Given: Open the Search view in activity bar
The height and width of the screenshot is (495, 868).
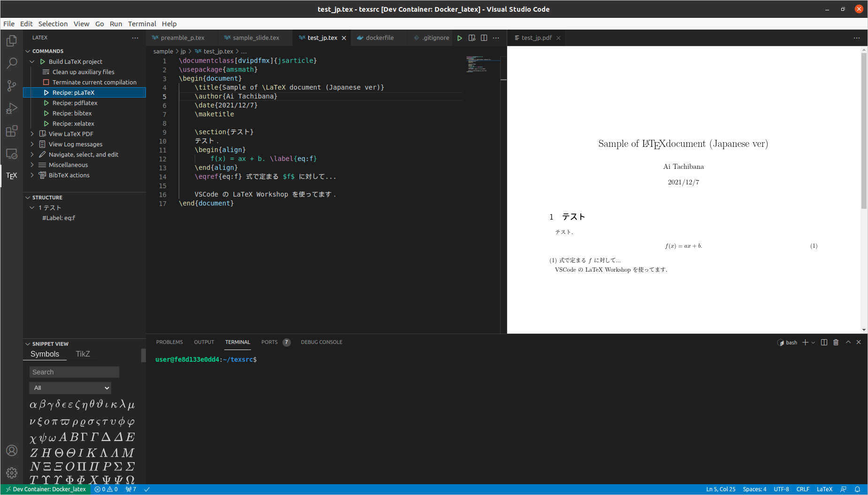Looking at the screenshot, I should click(x=12, y=63).
